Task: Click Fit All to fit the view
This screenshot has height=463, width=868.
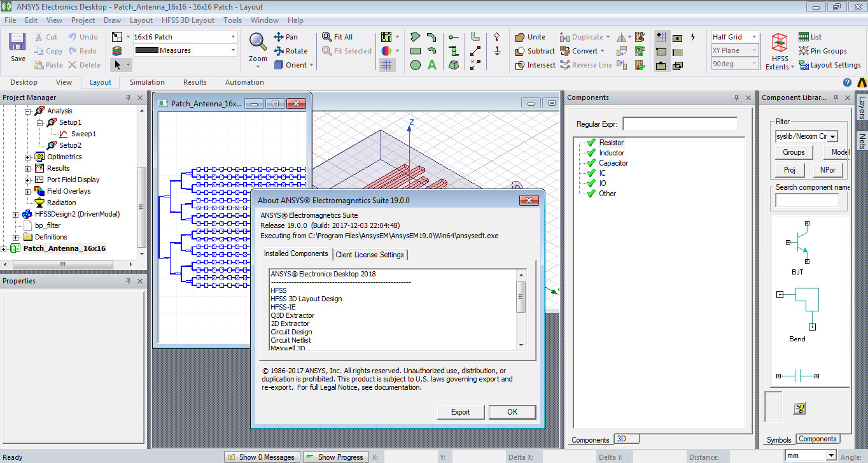Action: pyautogui.click(x=337, y=37)
